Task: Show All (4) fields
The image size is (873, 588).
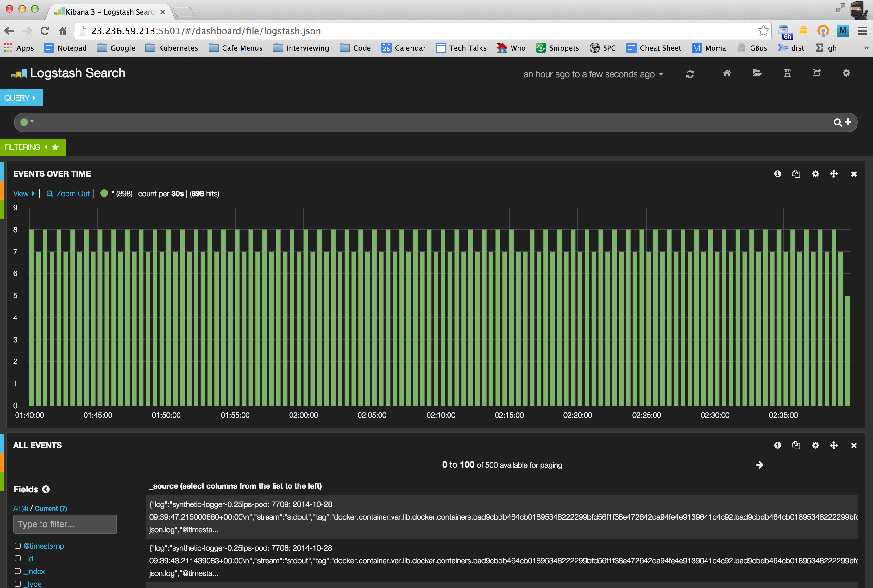Action: [21, 509]
